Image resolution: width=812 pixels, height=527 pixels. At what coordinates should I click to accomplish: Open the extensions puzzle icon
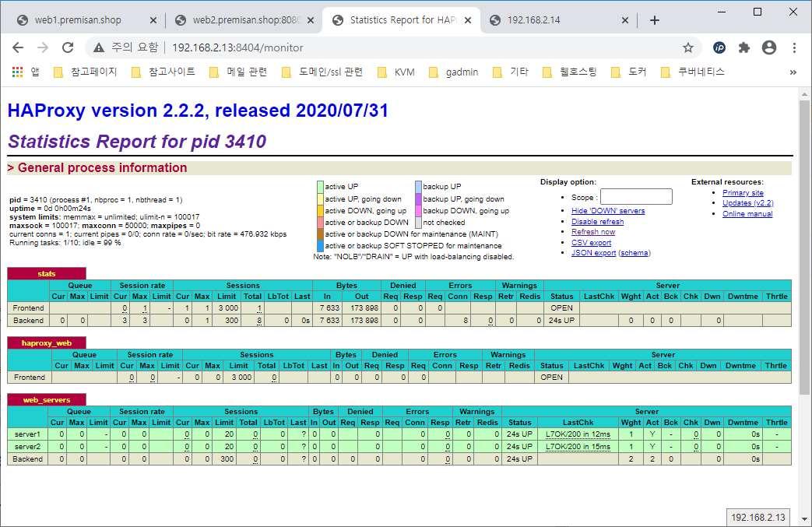744,47
